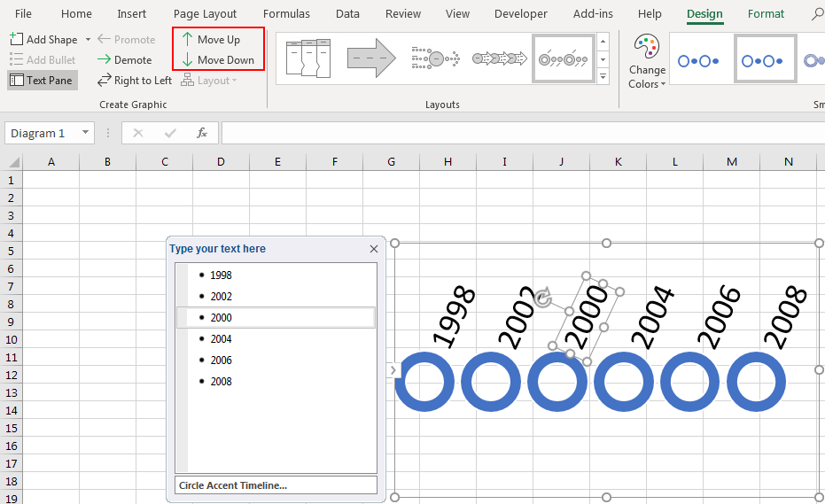Screen dimensions: 825x504
Task: Click the blue circle under 1998 label
Action: [424, 382]
